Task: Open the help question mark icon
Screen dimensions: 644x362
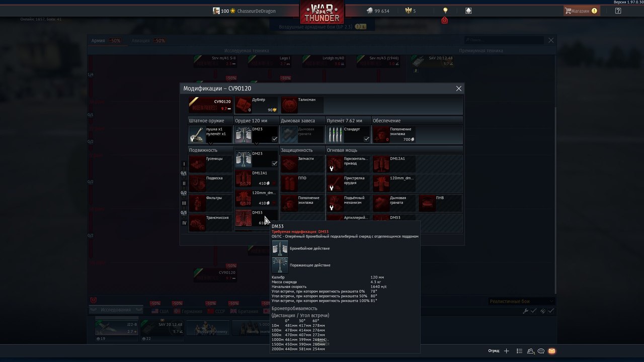Action: point(618,11)
